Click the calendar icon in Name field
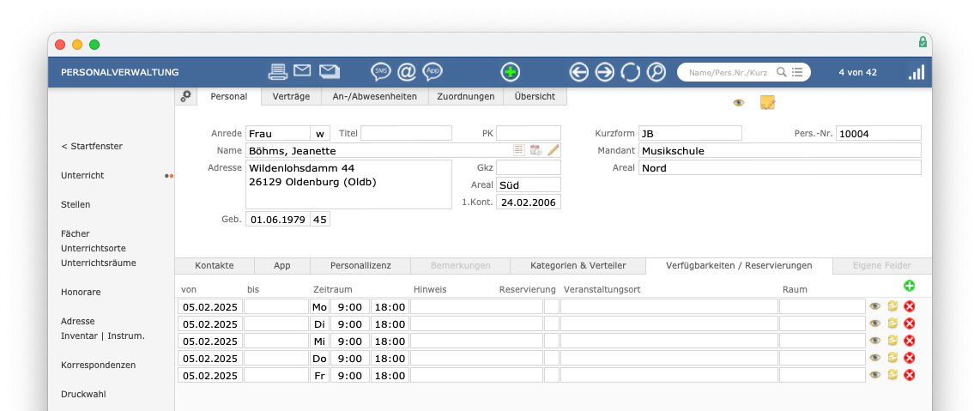 pyautogui.click(x=535, y=150)
